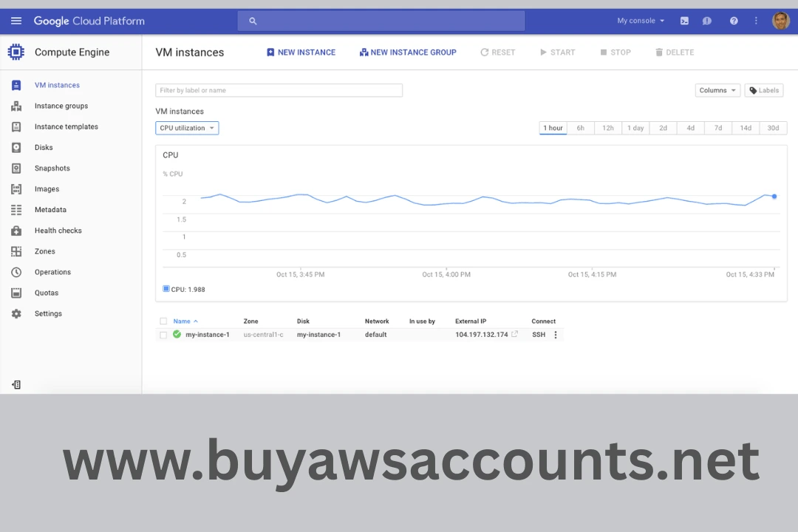Click NEW INSTANCE button
This screenshot has width=798, height=532.
[x=301, y=52]
